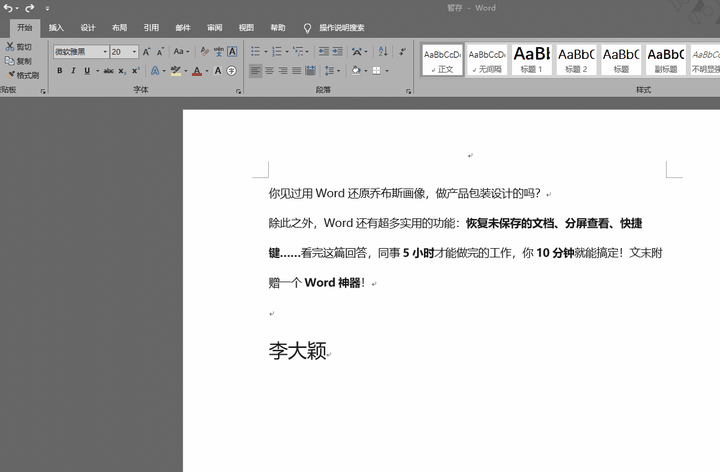Open the Font dialog launcher

pyautogui.click(x=238, y=91)
